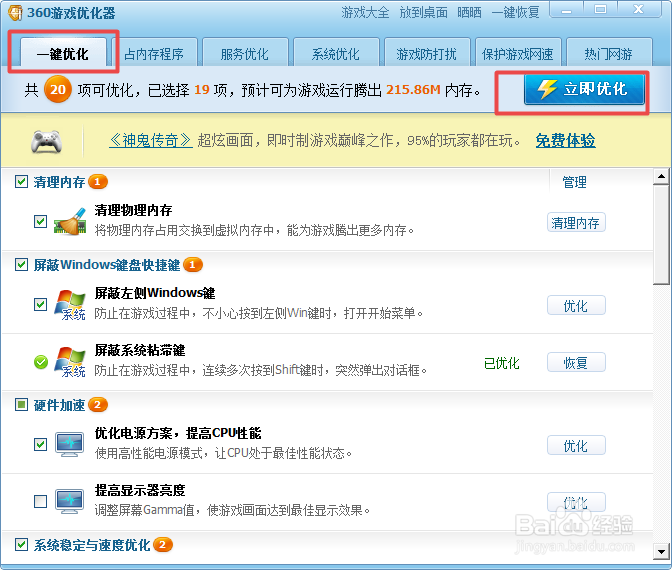Open the 保护游戏网速 tab
The image size is (672, 570).
(x=518, y=53)
